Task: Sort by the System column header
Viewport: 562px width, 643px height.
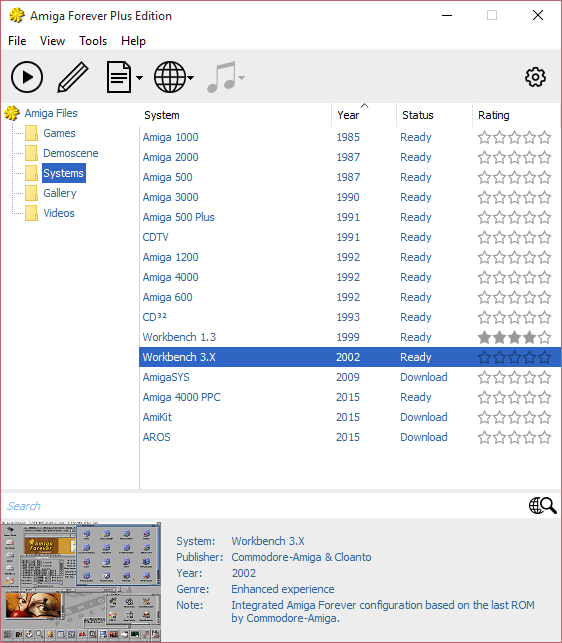Action: (235, 115)
